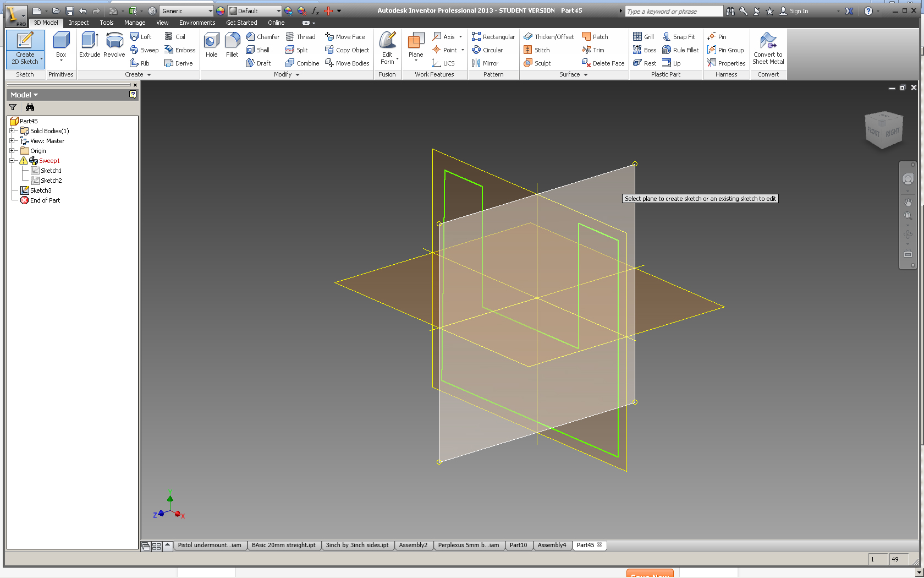This screenshot has height=578, width=924.
Task: Click Thicken/Offset surface tool
Action: [x=548, y=36]
